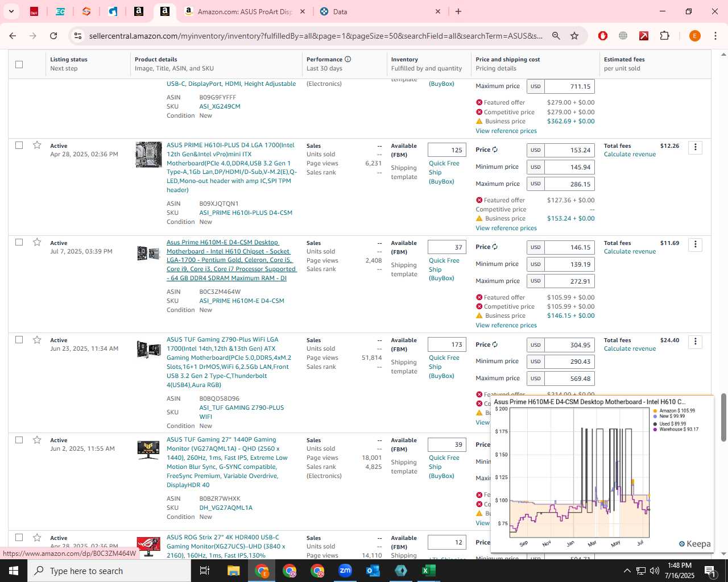Go back to previous page
The height and width of the screenshot is (582, 728).
[13, 36]
